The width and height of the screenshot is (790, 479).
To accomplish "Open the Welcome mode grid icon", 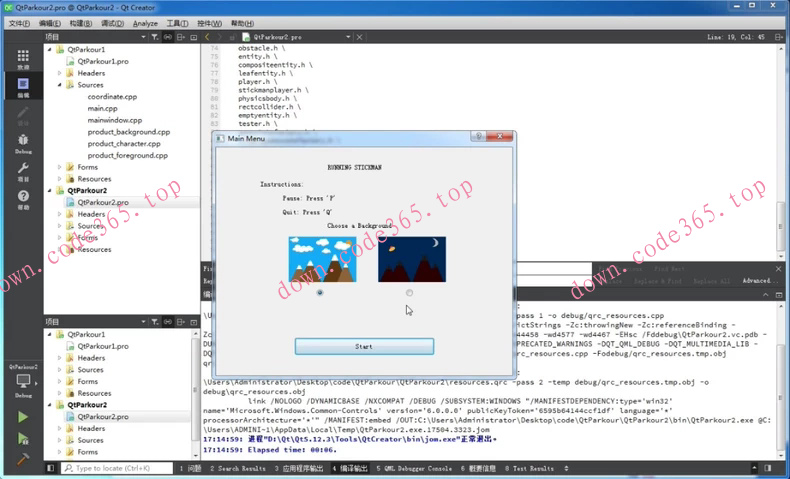I will pos(23,59).
